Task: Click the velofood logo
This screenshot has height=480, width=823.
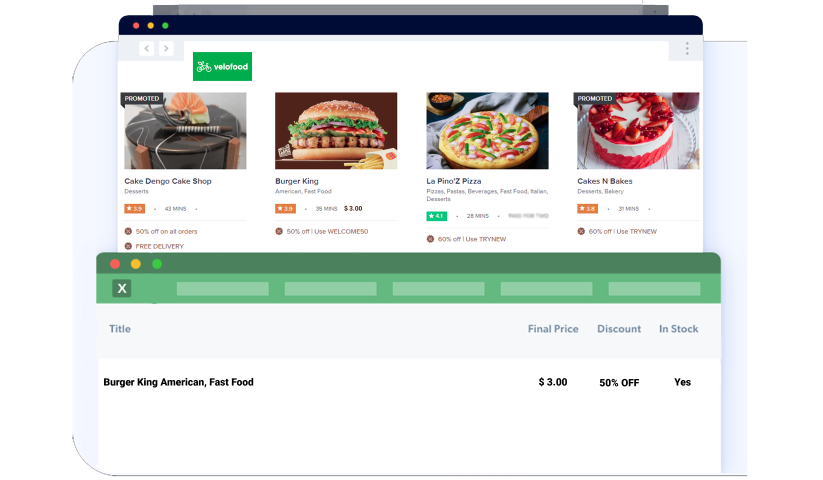Action: pyautogui.click(x=222, y=67)
